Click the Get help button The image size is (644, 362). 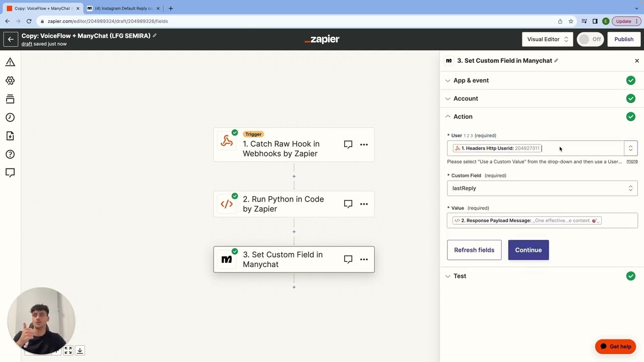(615, 346)
